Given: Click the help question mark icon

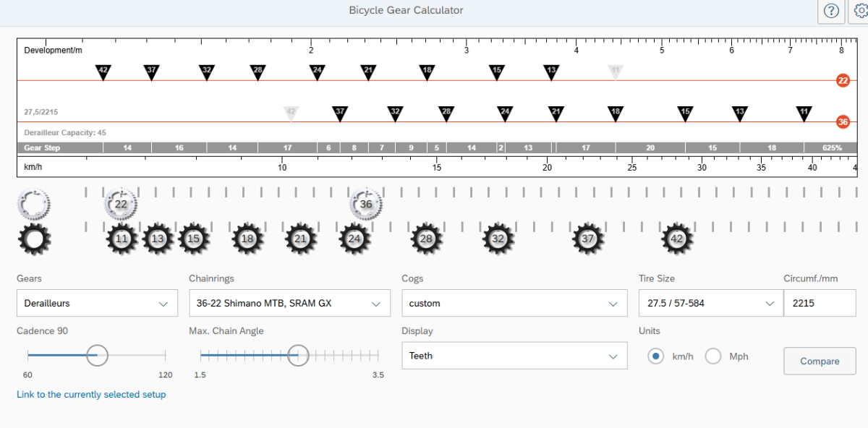Looking at the screenshot, I should pyautogui.click(x=830, y=12).
